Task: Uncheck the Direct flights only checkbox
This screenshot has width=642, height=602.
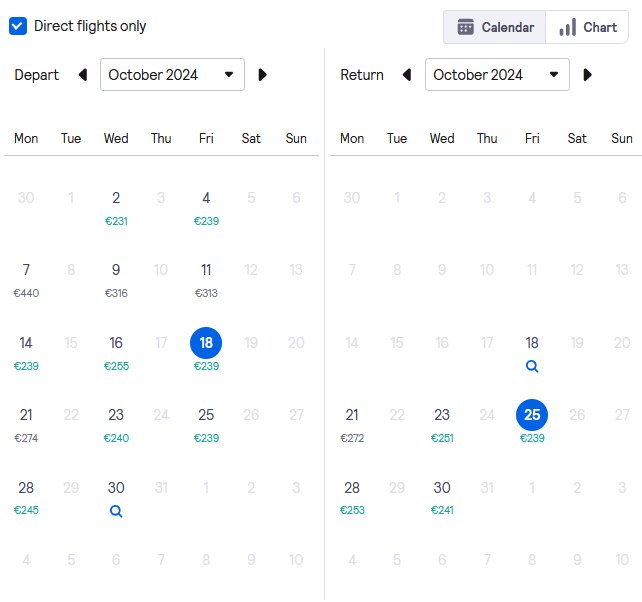Action: [18, 26]
